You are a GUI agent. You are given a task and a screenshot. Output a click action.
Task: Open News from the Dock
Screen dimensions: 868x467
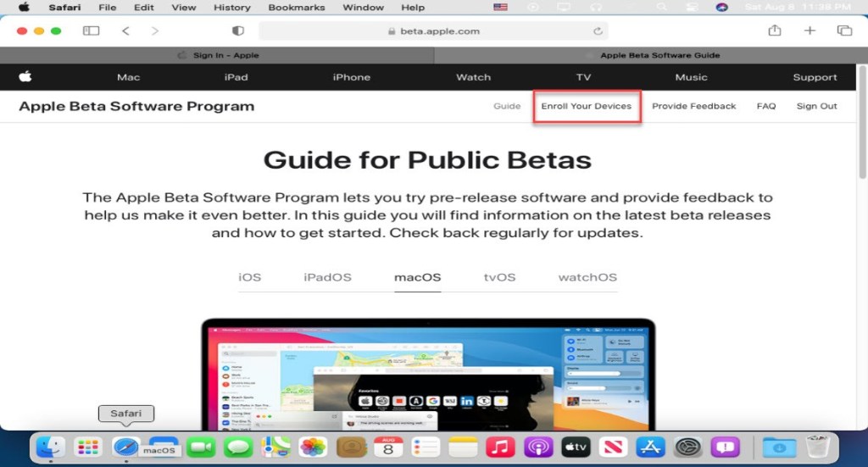click(613, 447)
